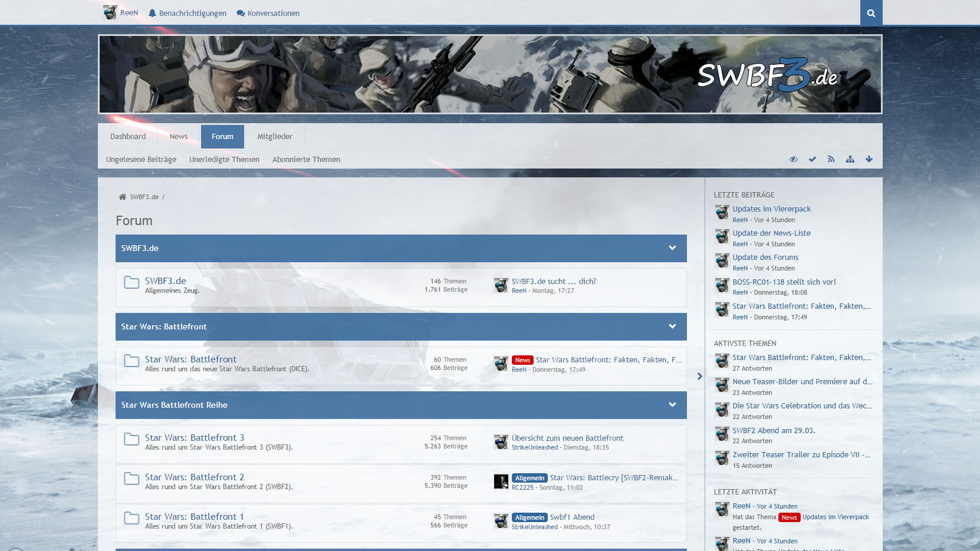Viewport: 980px width, 551px height.
Task: Click the hidden-eye forum toolbar icon
Action: 794,159
